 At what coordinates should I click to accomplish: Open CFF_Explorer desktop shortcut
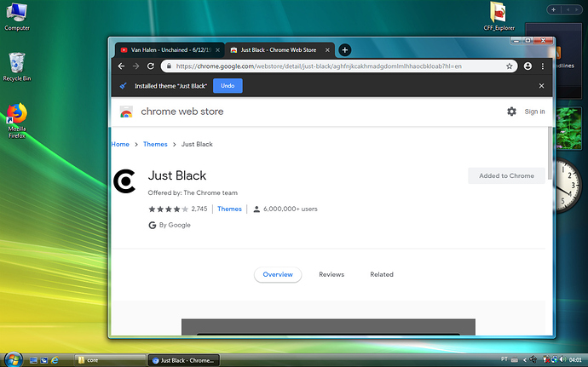[x=499, y=15]
